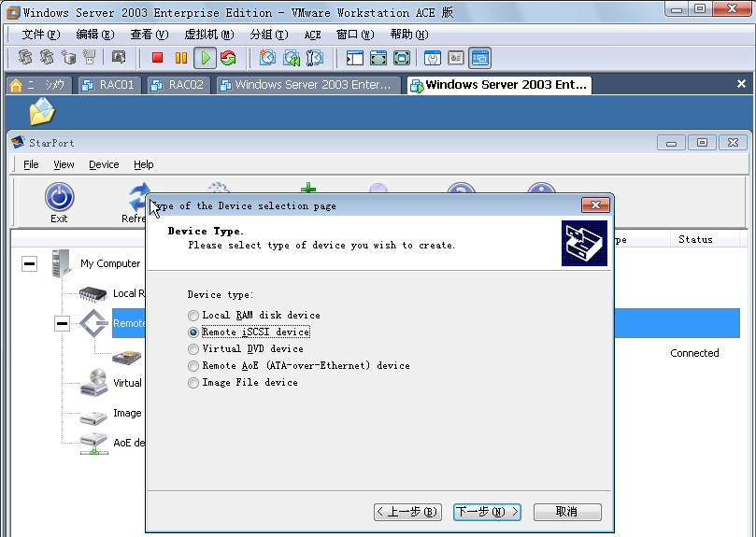The height and width of the screenshot is (537, 756).
Task: Maximize the StarPort window
Action: (x=702, y=143)
